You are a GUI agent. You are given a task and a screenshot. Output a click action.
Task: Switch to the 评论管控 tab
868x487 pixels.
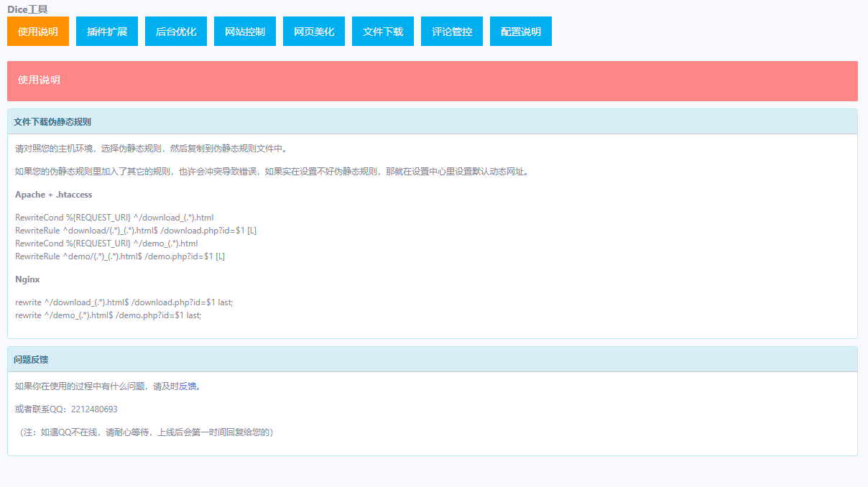[452, 32]
